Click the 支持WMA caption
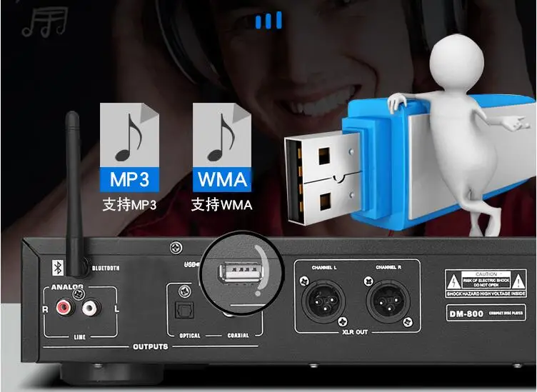Viewport: 537px width, 392px height. pos(222,205)
